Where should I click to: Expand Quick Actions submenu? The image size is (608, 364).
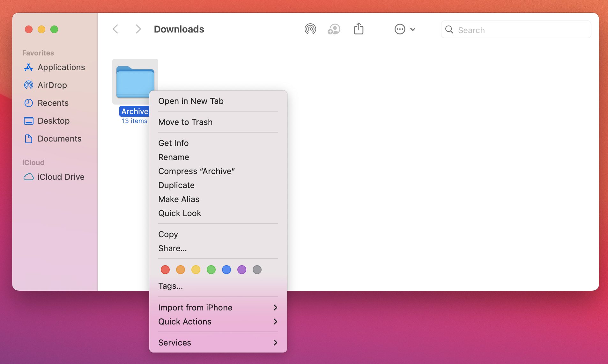(x=218, y=321)
